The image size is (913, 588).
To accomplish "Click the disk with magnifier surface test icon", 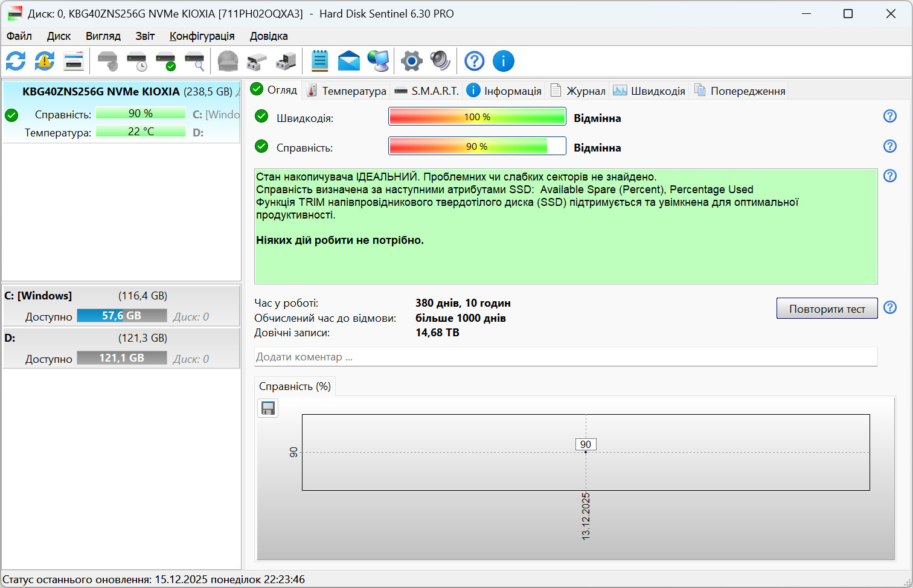I will [194, 61].
